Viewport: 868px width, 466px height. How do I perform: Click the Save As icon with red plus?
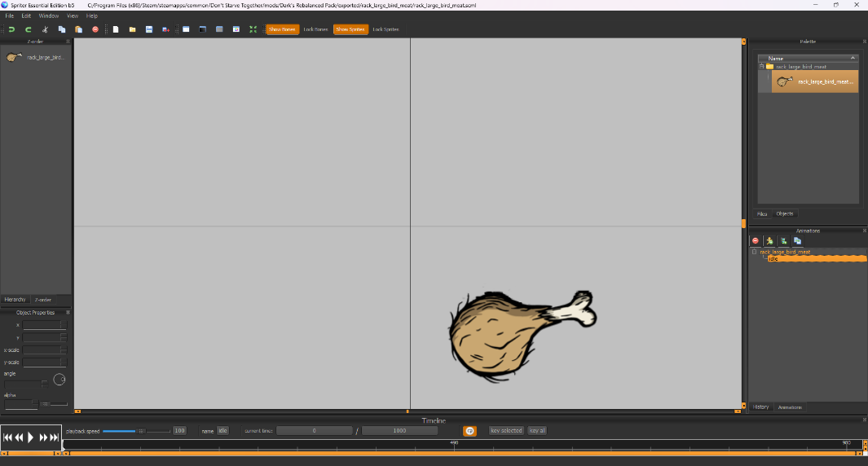tap(165, 29)
